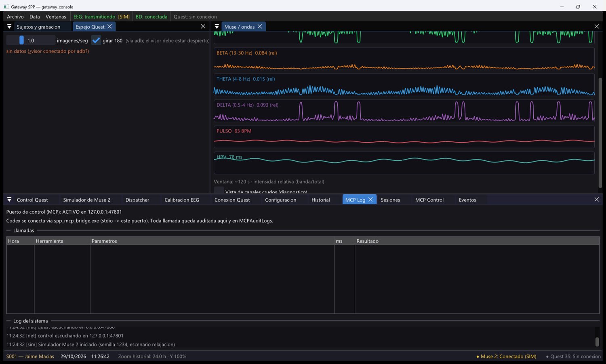Open the MCP Control tab

tap(429, 200)
